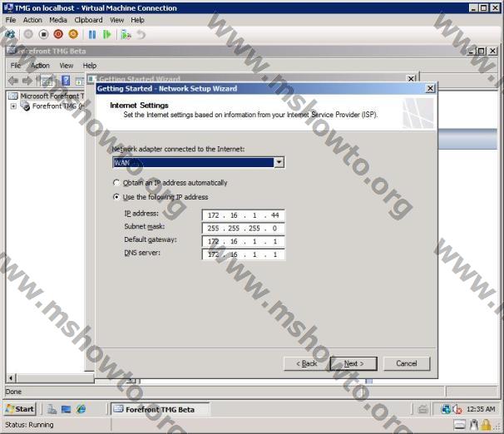Click blue Help icon in Forefront TMG toolbar
Screen dimensions: 504x434
pos(66,81)
